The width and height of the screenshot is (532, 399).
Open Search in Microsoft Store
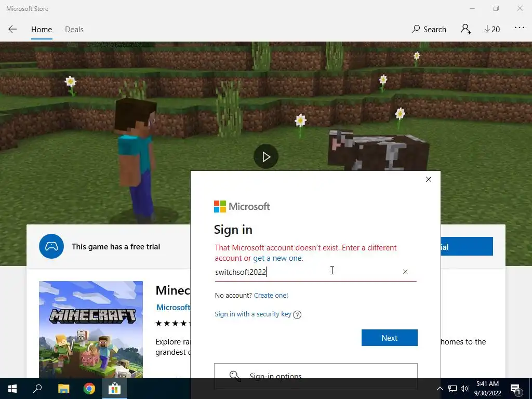pos(429,29)
